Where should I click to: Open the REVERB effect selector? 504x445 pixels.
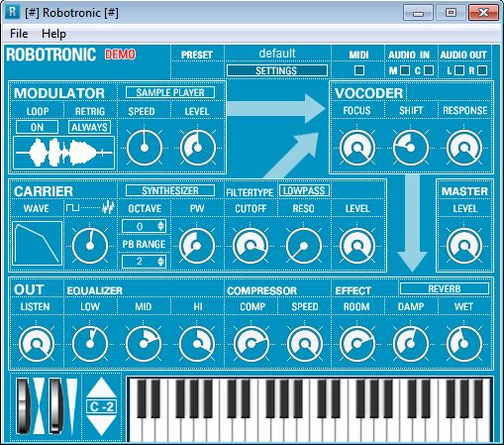[445, 288]
